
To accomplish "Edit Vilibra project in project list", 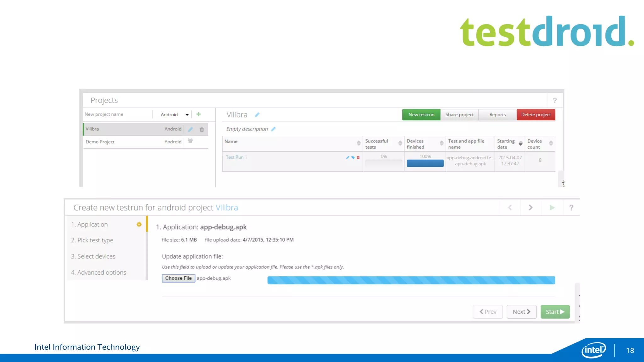I will click(x=190, y=129).
